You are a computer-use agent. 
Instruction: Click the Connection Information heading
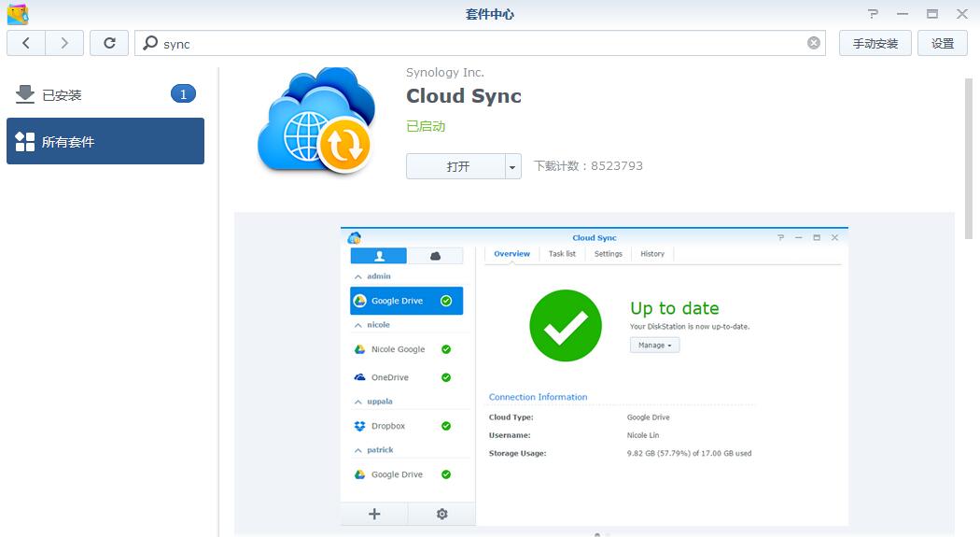539,397
